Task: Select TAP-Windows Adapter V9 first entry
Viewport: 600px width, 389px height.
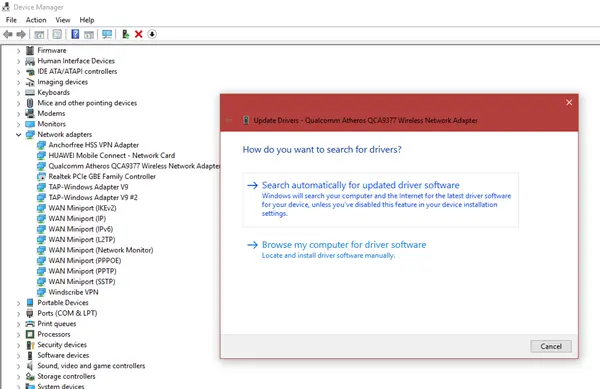Action: (88, 187)
